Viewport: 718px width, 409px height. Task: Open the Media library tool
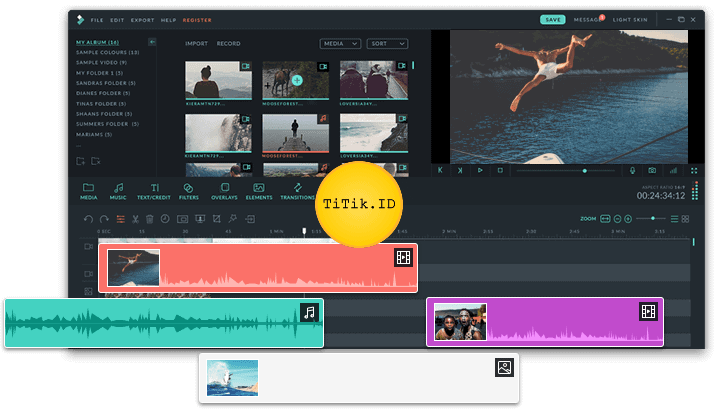(88, 191)
